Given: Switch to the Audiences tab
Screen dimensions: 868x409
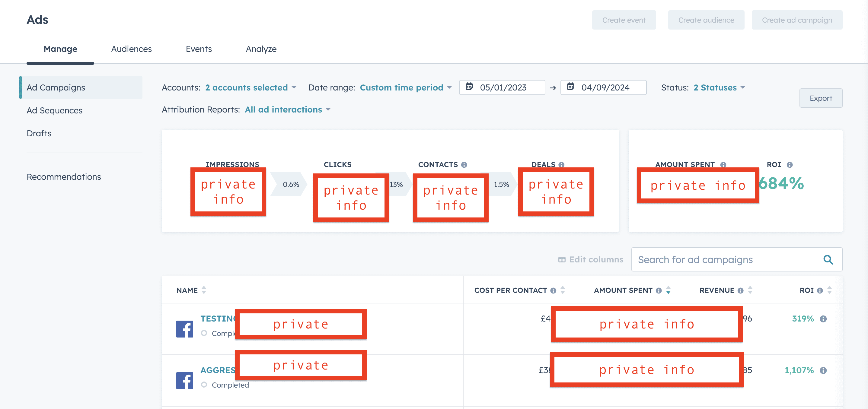Looking at the screenshot, I should tap(131, 49).
